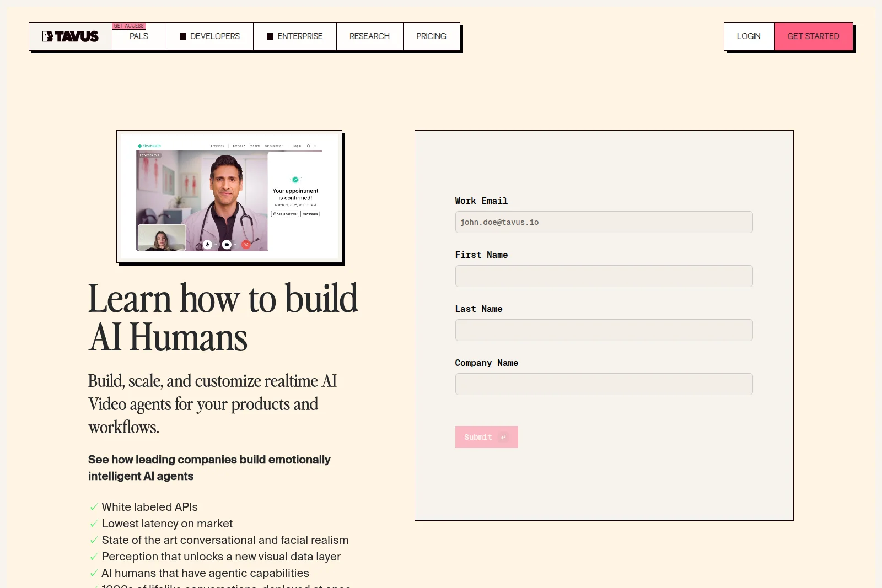
Task: Click the green appointment confirmation checkmark
Action: click(x=295, y=180)
